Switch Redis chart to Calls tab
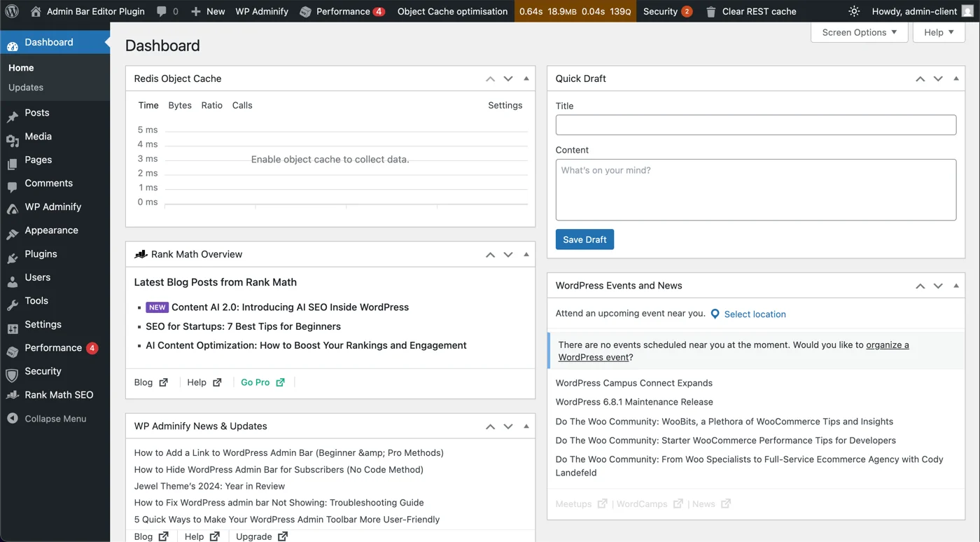The image size is (980, 542). click(242, 105)
